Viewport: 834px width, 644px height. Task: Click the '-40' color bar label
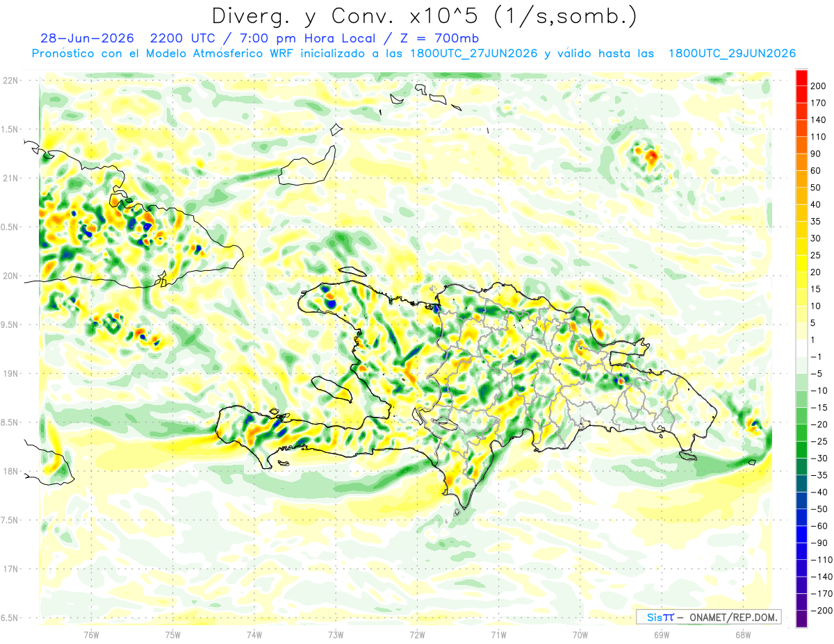click(x=820, y=493)
